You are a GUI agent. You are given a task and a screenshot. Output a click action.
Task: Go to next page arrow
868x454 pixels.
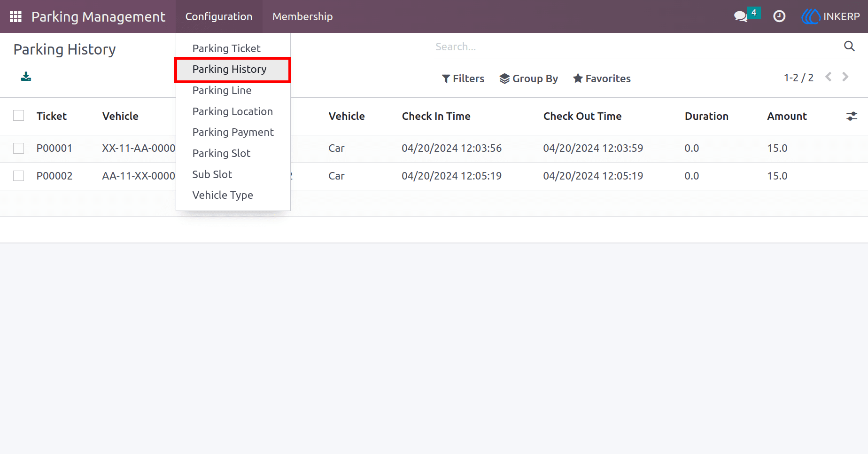click(x=845, y=77)
